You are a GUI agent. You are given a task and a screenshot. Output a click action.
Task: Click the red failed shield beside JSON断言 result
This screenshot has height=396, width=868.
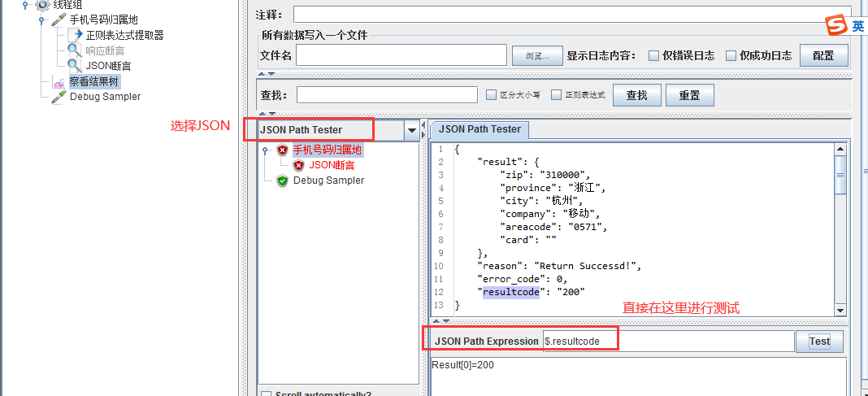tap(299, 165)
